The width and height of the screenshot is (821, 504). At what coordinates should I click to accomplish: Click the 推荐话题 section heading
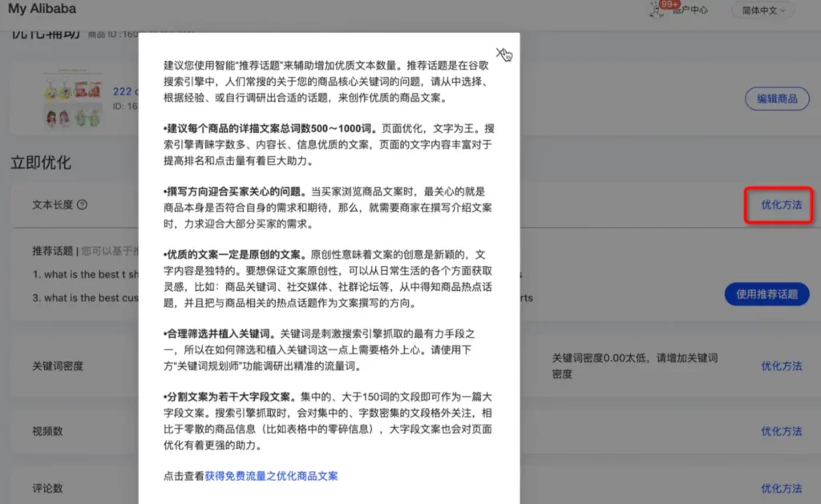coord(52,251)
